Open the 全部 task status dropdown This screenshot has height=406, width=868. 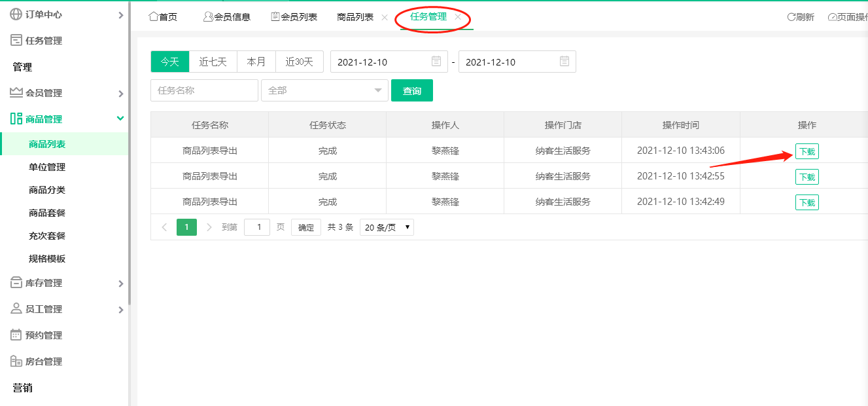(324, 90)
